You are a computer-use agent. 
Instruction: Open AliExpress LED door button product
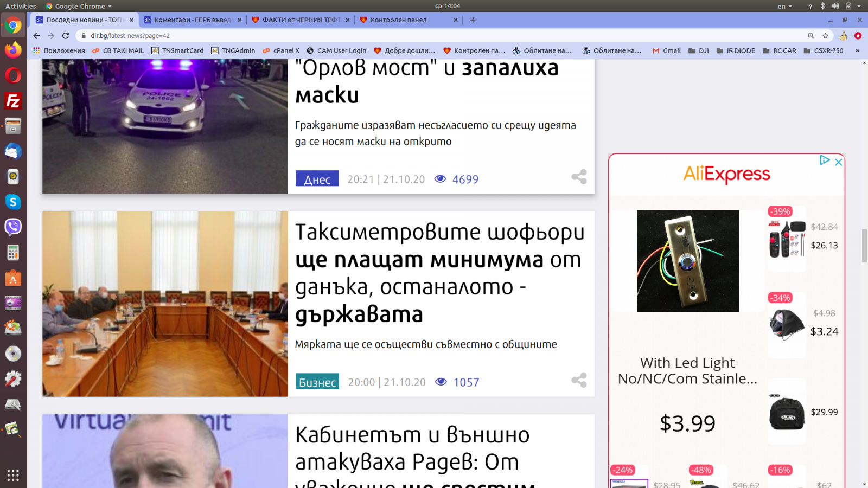click(x=688, y=261)
